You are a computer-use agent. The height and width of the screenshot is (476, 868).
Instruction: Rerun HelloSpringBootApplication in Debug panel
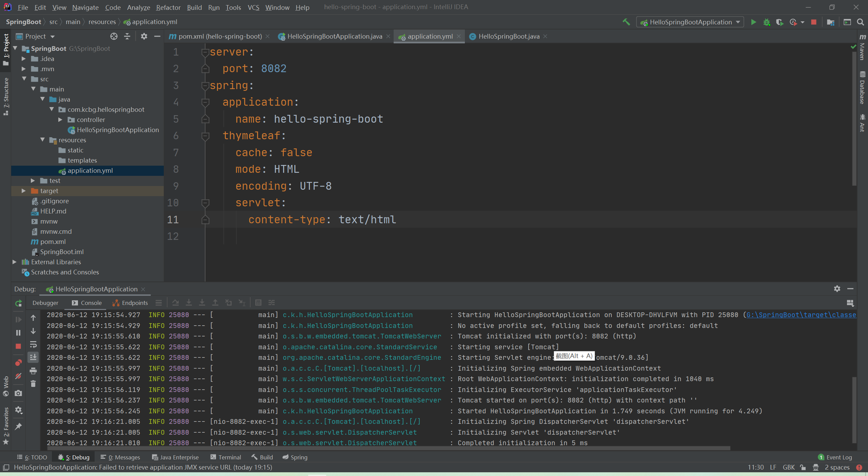pyautogui.click(x=19, y=303)
